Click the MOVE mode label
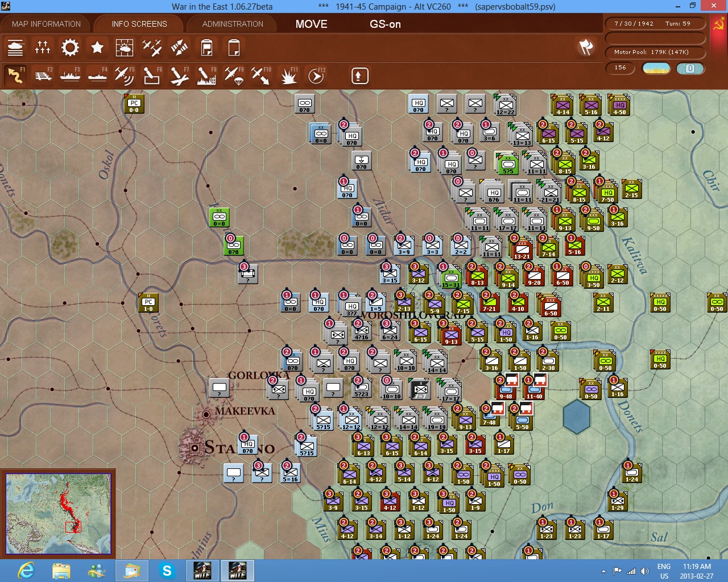The height and width of the screenshot is (582, 728). tap(311, 24)
